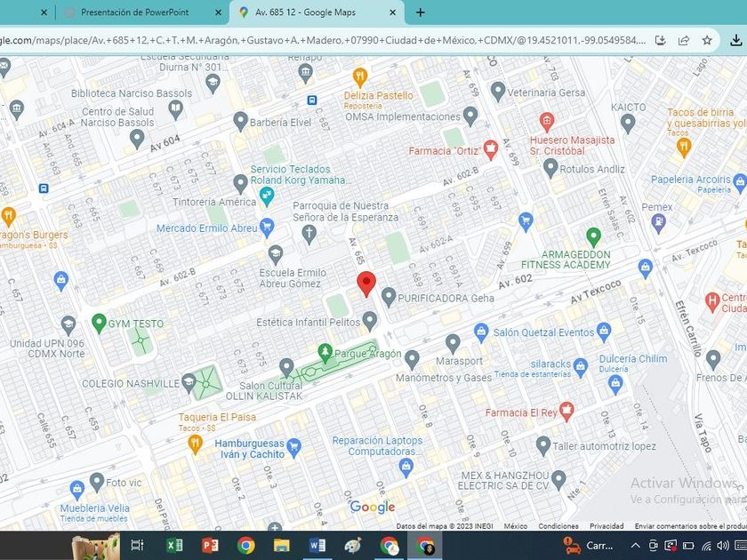Click the México link in map footer
This screenshot has width=747, height=560.
(516, 526)
